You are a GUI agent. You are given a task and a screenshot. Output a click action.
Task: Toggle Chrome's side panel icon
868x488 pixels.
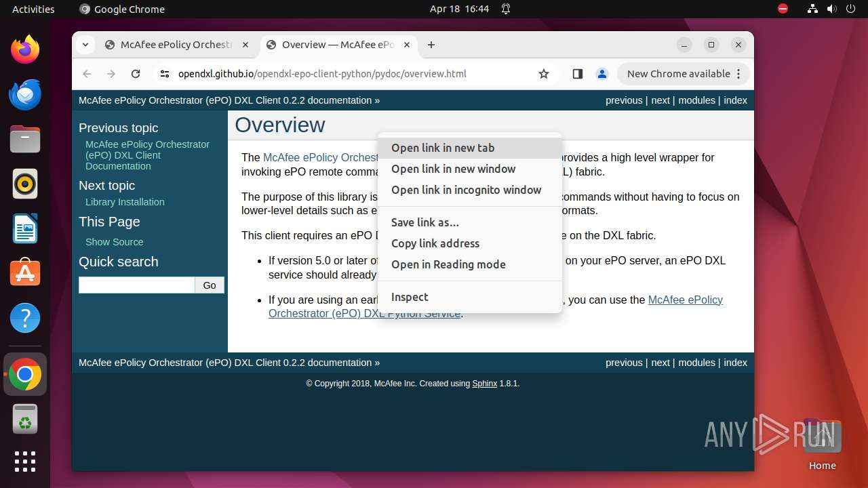578,74
